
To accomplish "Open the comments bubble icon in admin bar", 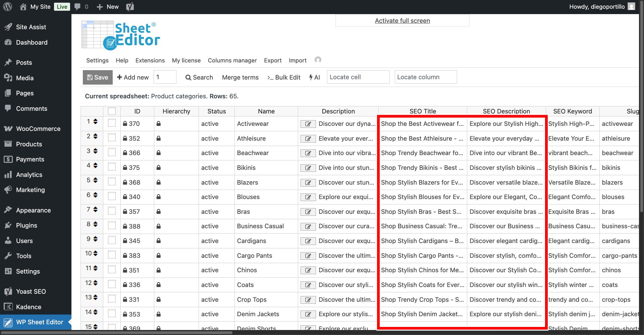I will (x=77, y=7).
